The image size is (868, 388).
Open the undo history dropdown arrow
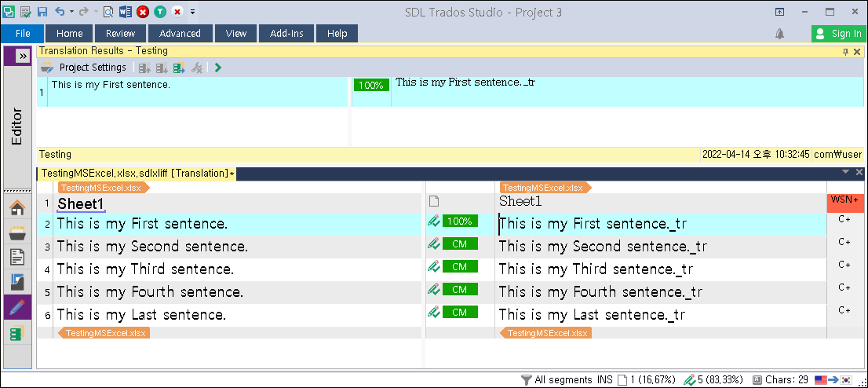point(71,12)
